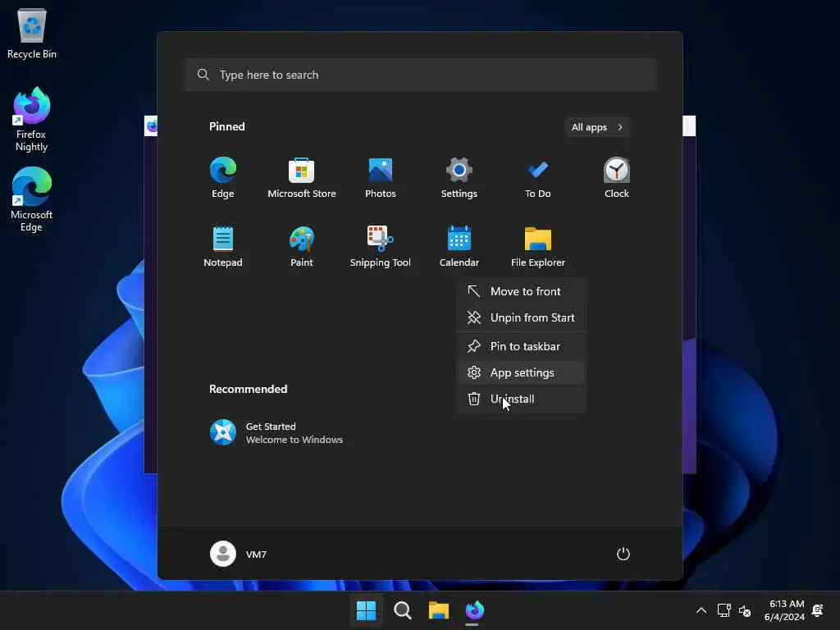Launch Microsoft Store from pinned apps
Screen dimensions: 840x630
point(302,178)
